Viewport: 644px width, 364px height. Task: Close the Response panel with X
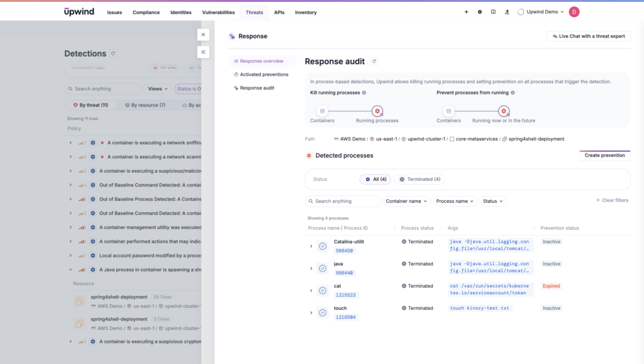tap(203, 35)
